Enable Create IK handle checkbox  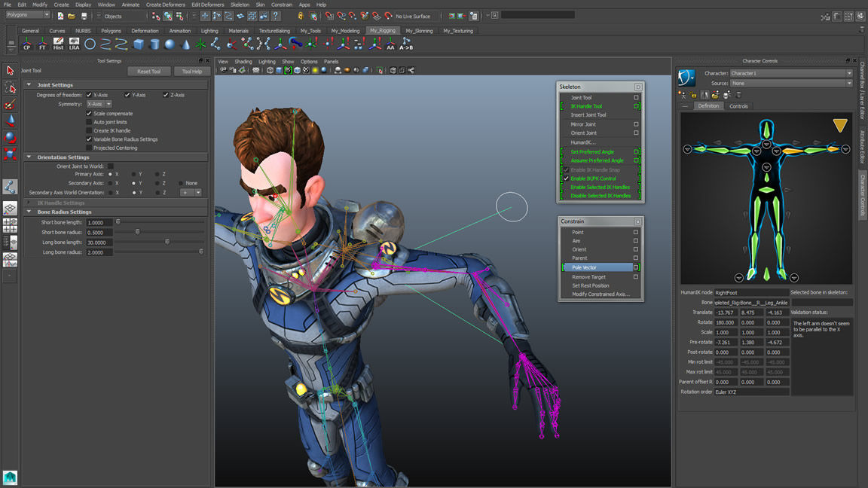click(x=89, y=130)
